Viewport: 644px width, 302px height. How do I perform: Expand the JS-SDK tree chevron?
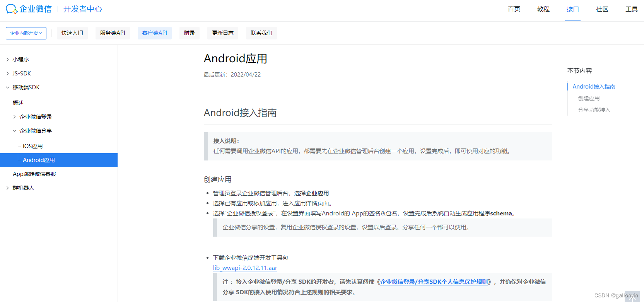[x=7, y=73]
